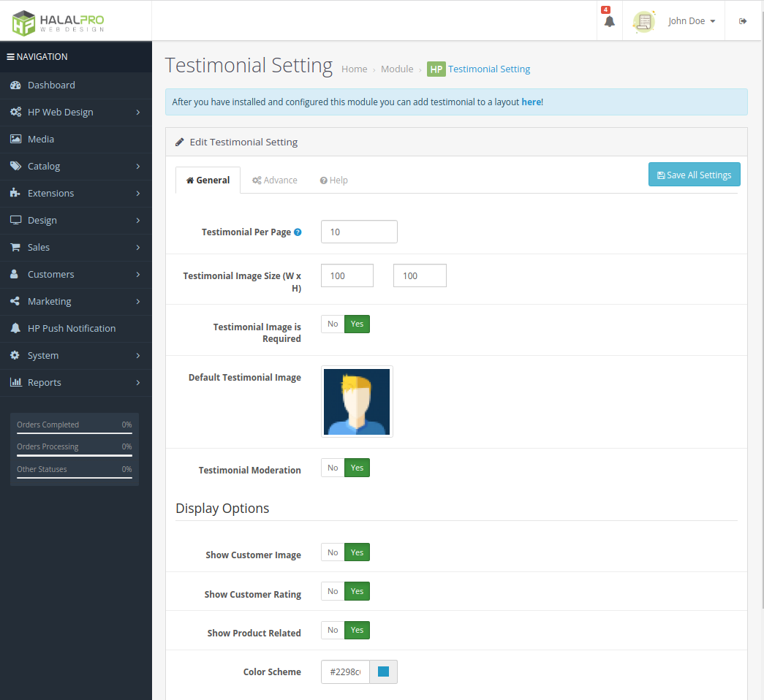Click the help icon beside Testimonial Per Page
Screen dimensions: 764x700
coord(298,232)
